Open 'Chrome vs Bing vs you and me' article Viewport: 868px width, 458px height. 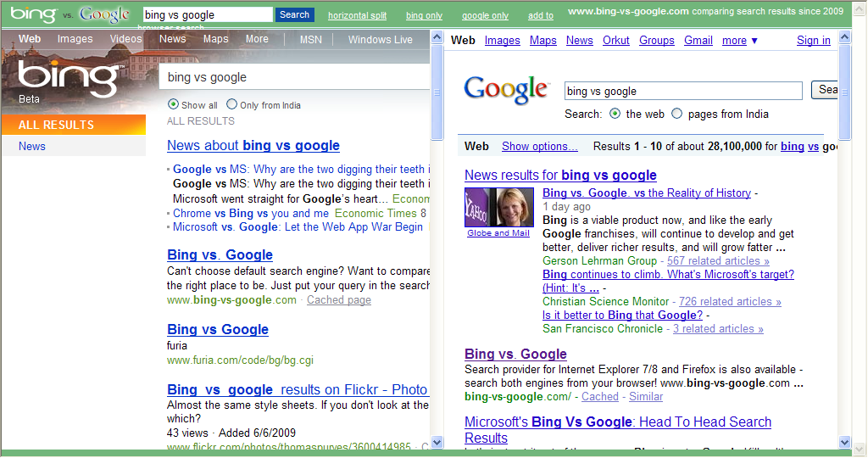coord(250,213)
